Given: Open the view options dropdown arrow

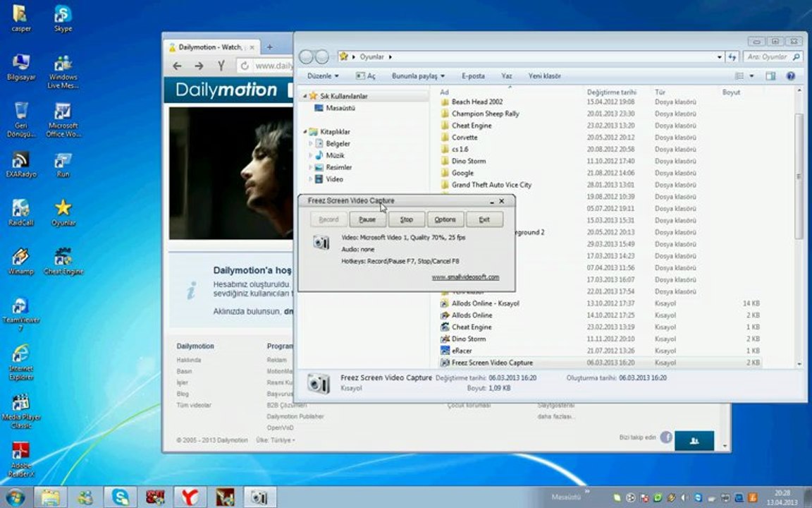Looking at the screenshot, I should pos(751,75).
